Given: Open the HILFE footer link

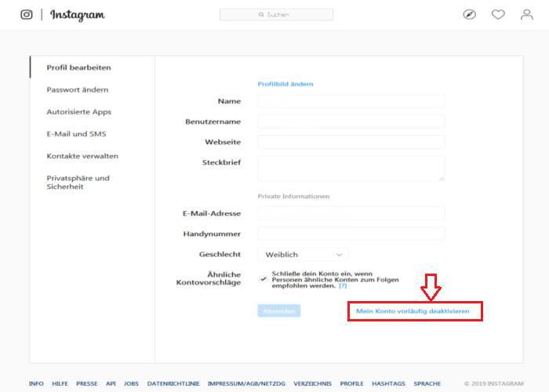Looking at the screenshot, I should point(60,383).
